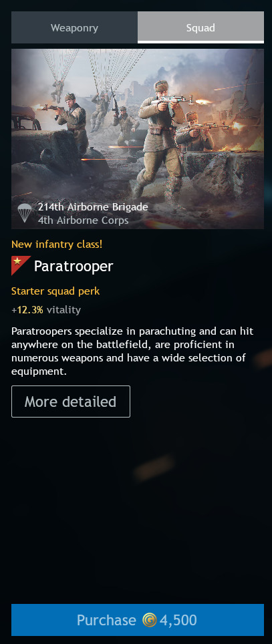Click the 4th Airborne Corps subtitle
This screenshot has height=644, width=272.
83,220
